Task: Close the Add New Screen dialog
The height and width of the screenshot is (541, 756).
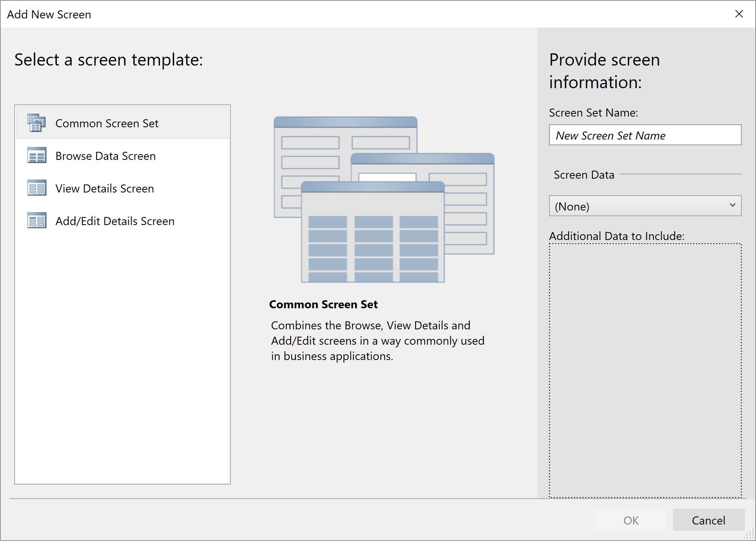Action: [x=739, y=14]
